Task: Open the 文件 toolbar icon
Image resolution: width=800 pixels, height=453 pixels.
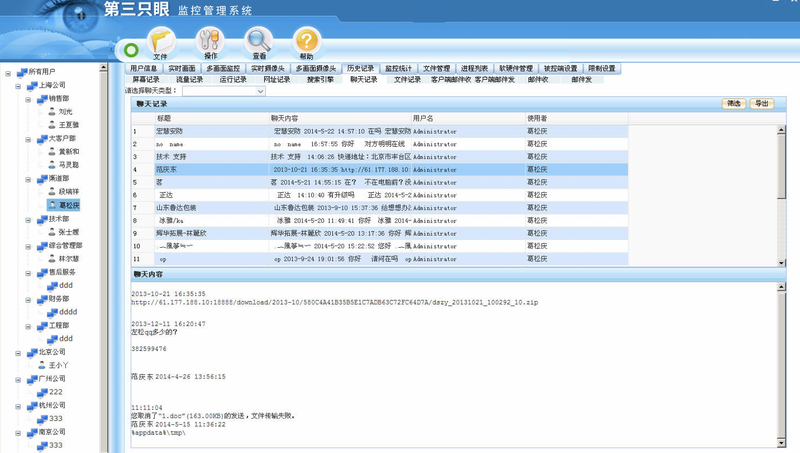Action: point(161,43)
